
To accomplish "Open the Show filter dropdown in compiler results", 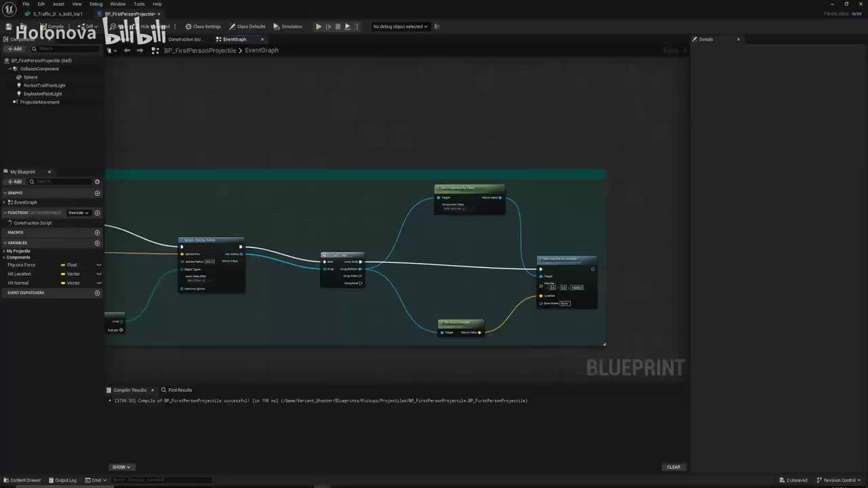I will [x=121, y=467].
